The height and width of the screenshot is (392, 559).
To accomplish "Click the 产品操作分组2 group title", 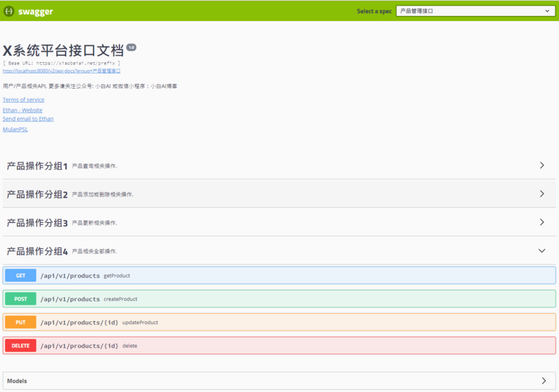I will pyautogui.click(x=37, y=194).
